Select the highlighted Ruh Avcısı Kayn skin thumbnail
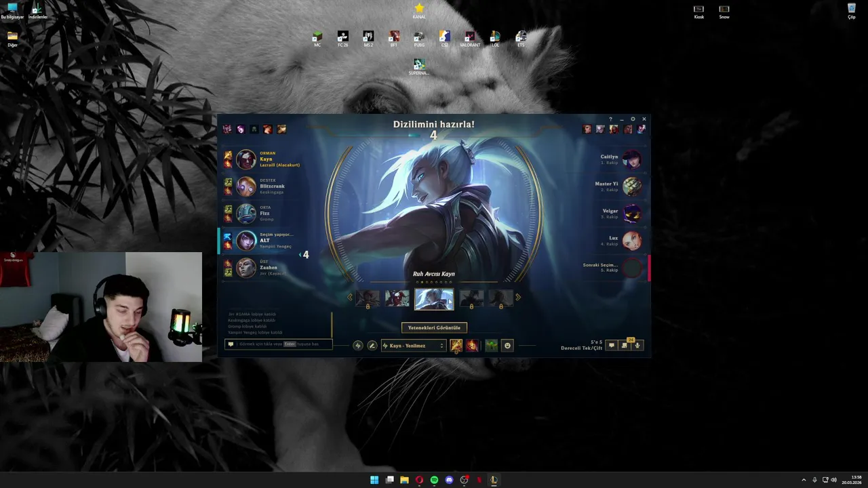 (x=434, y=299)
